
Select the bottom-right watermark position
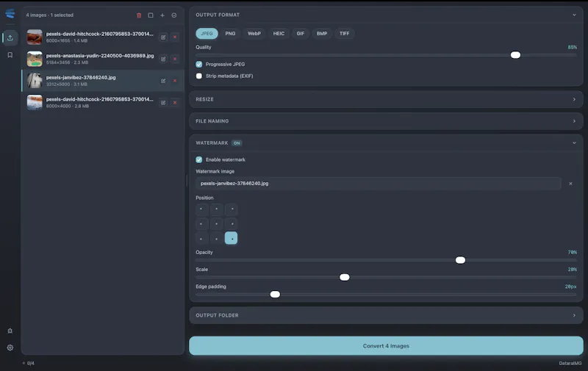point(232,238)
